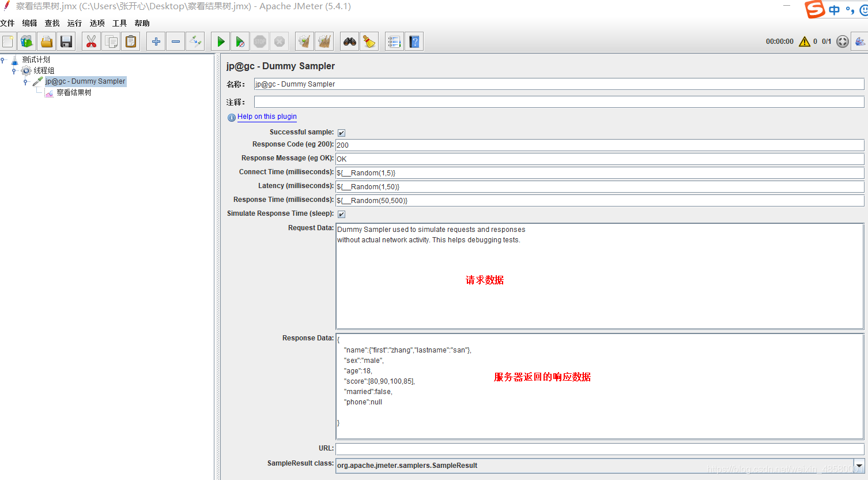Open the 选项 menu

tap(97, 23)
